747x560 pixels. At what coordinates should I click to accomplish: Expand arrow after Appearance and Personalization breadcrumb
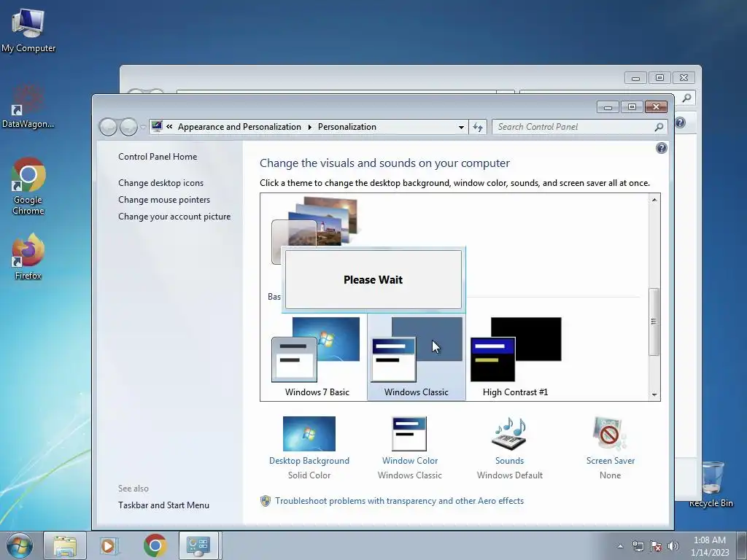pyautogui.click(x=309, y=127)
